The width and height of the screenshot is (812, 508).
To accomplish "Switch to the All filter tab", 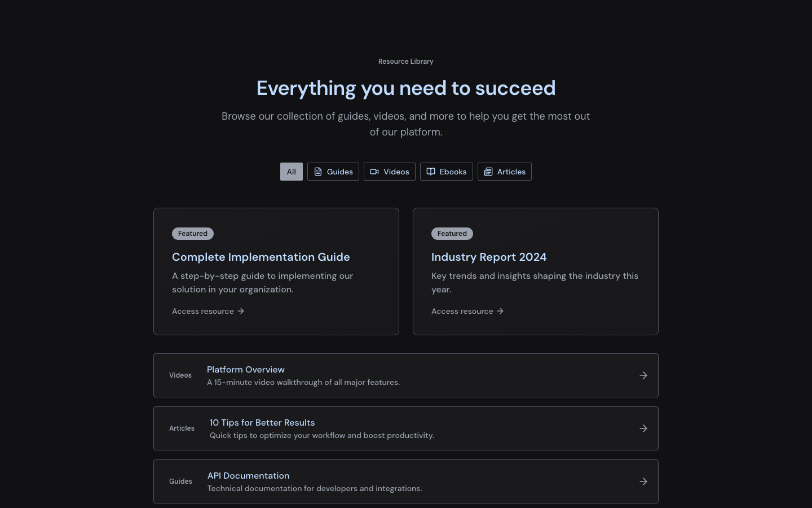I will coord(291,172).
